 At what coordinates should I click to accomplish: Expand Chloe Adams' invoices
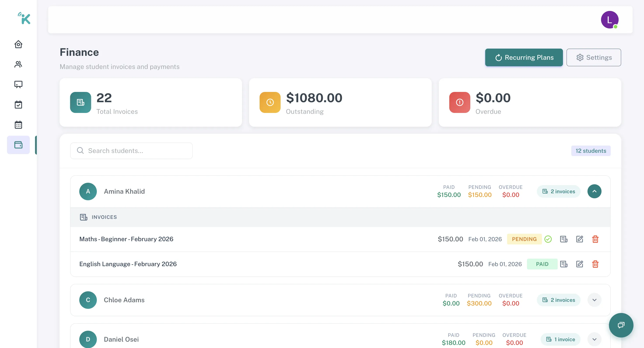594,300
